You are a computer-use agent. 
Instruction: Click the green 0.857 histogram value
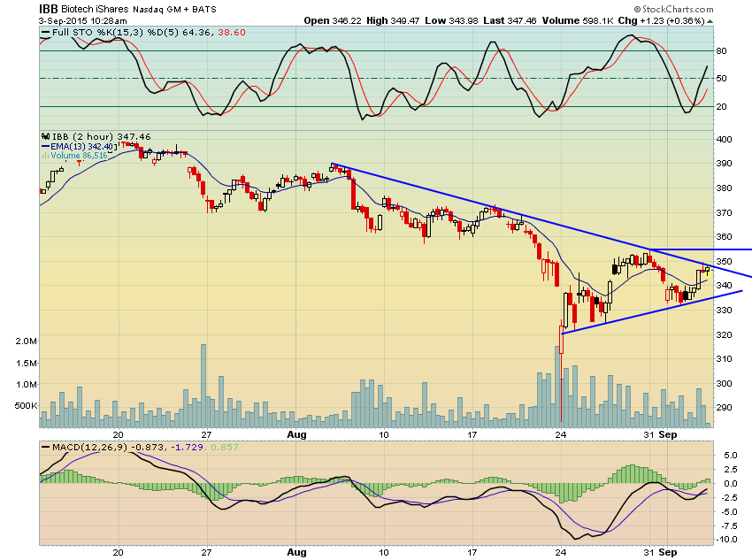coord(224,447)
